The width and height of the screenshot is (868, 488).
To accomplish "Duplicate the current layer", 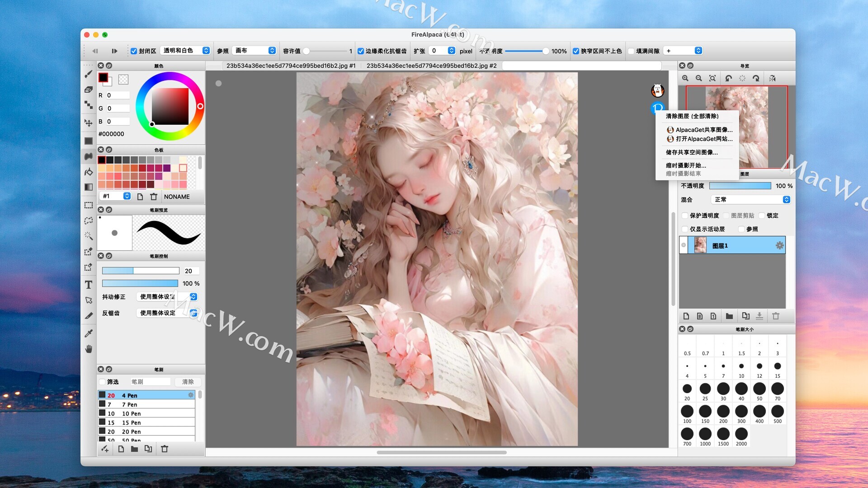I will tap(745, 316).
